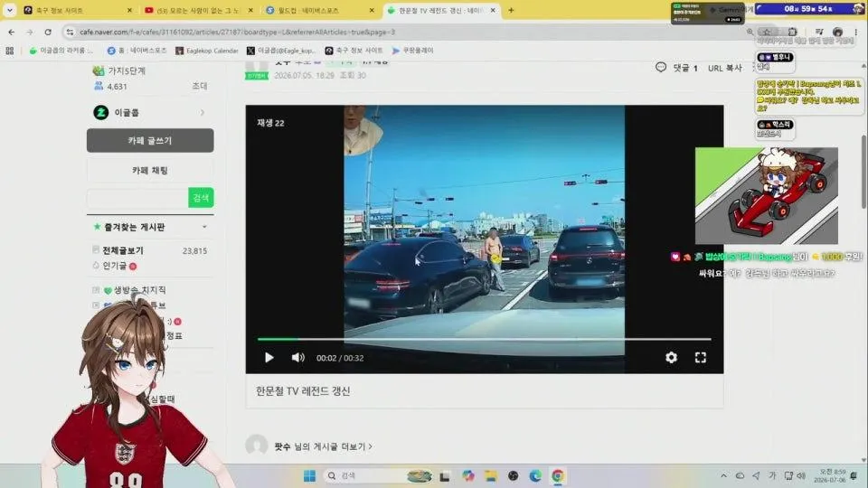
Task: Go back with browser back arrow
Action: (x=11, y=33)
